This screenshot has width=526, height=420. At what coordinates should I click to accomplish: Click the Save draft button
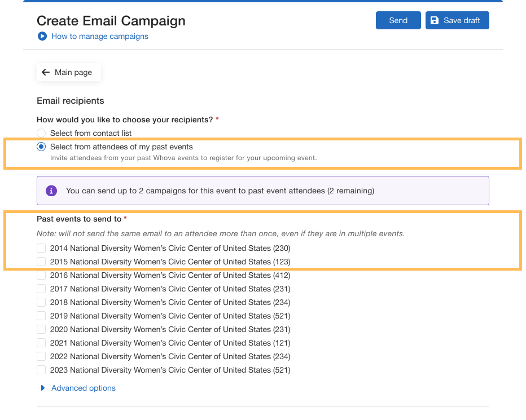[x=457, y=21]
